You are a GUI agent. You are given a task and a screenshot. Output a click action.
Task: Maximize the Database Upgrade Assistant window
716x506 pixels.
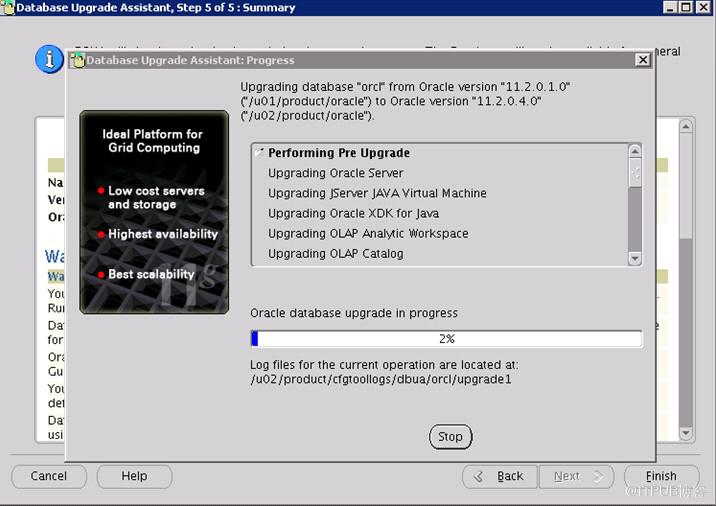point(686,7)
